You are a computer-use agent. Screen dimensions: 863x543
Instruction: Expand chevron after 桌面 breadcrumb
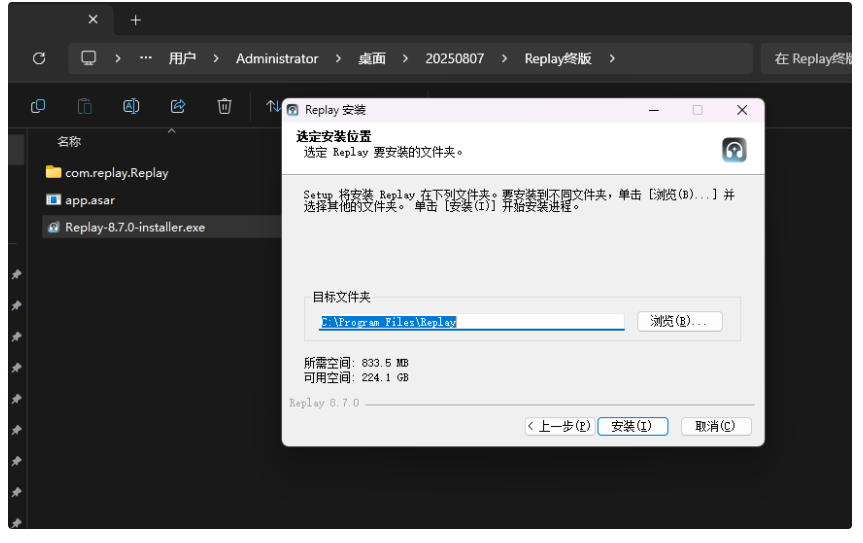[x=405, y=58]
